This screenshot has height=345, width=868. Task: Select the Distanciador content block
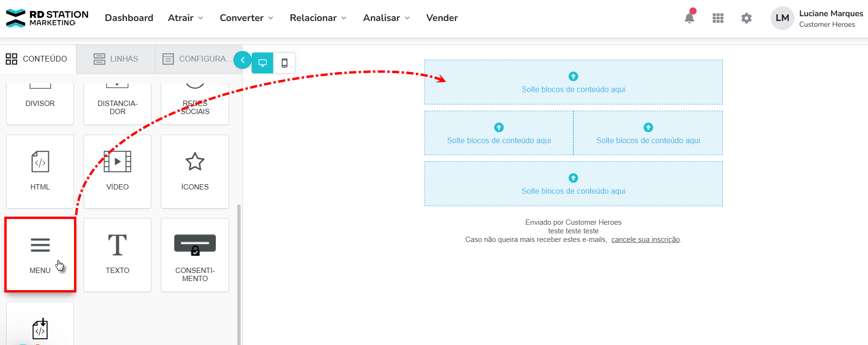(117, 104)
